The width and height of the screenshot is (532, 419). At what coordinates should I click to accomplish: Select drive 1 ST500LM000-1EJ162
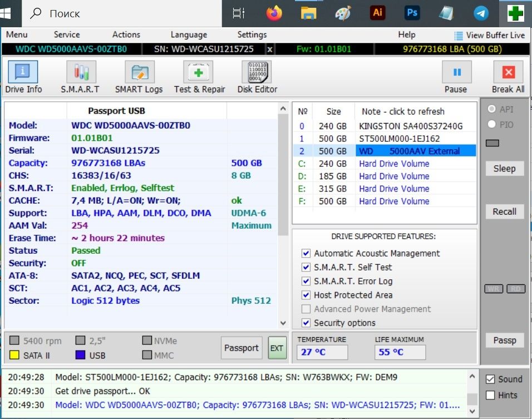[x=385, y=139]
